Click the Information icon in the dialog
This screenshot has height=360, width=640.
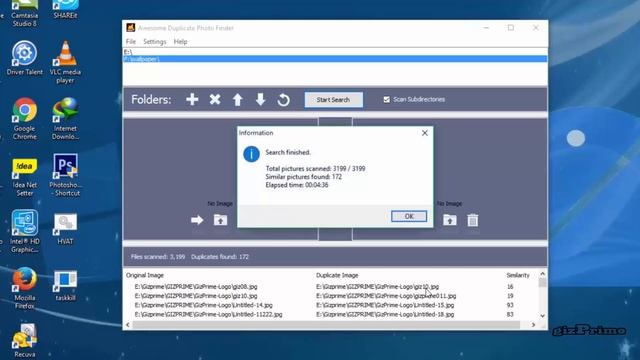[251, 154]
